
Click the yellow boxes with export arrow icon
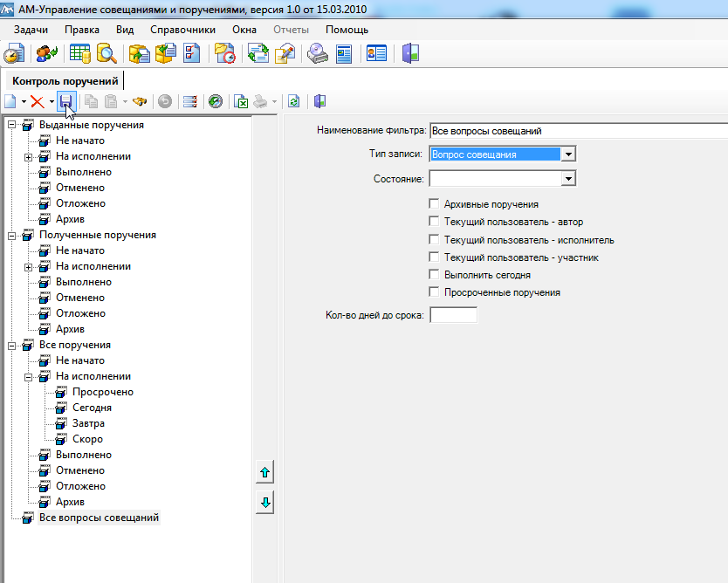pyautogui.click(x=139, y=54)
